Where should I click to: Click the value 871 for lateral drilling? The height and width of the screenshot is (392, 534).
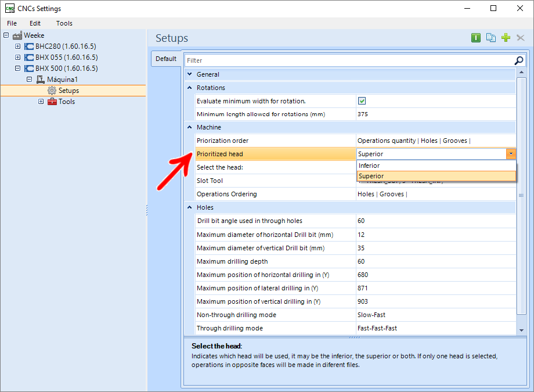[363, 288]
